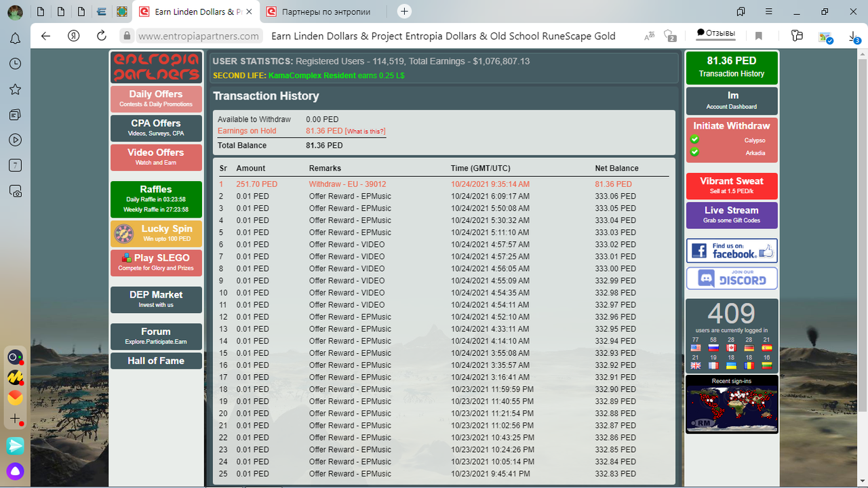Image resolution: width=868 pixels, height=488 pixels.
Task: Click the 251.70 PED amount in row 1
Action: [257, 184]
